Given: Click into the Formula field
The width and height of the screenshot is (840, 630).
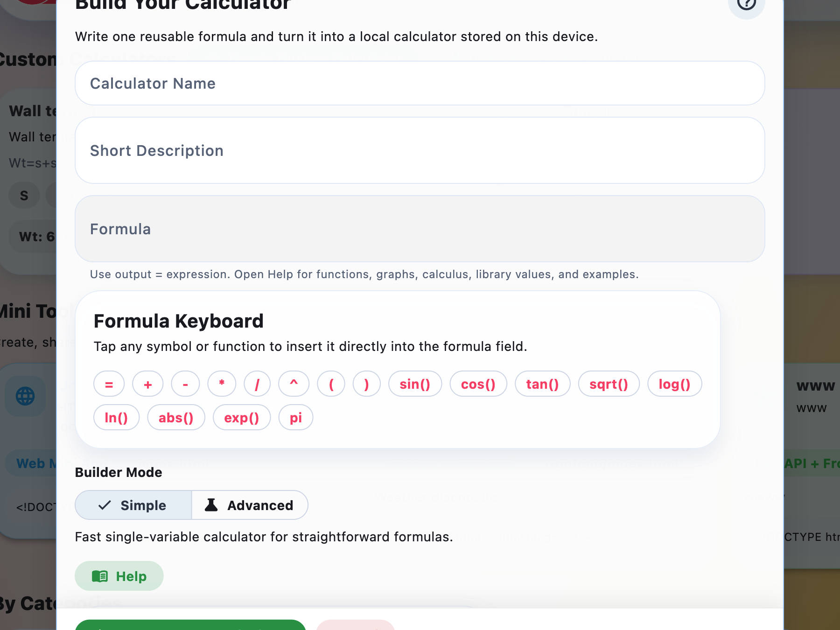Looking at the screenshot, I should pos(420,229).
